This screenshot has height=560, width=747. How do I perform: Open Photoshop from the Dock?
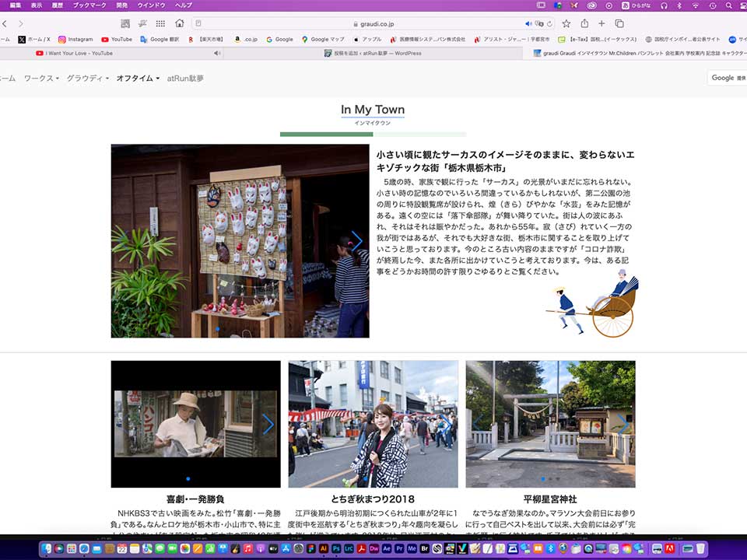335,548
